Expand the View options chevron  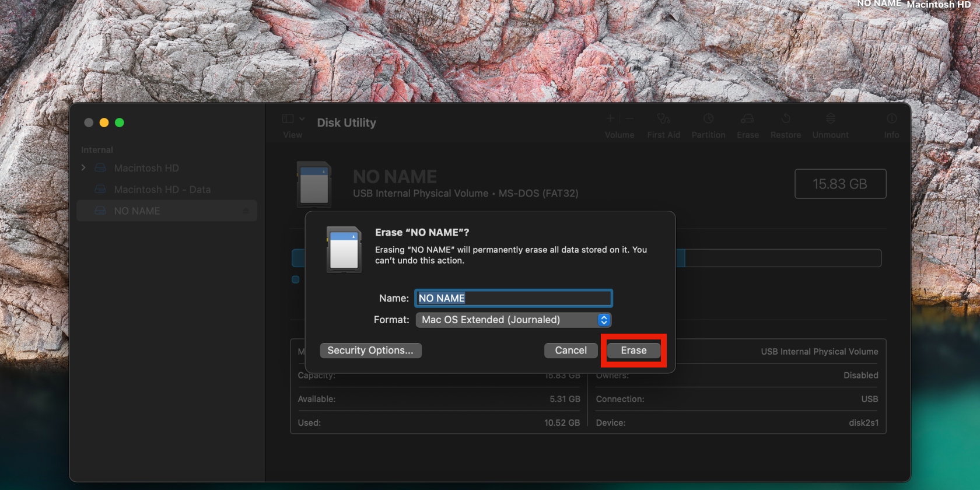(302, 118)
